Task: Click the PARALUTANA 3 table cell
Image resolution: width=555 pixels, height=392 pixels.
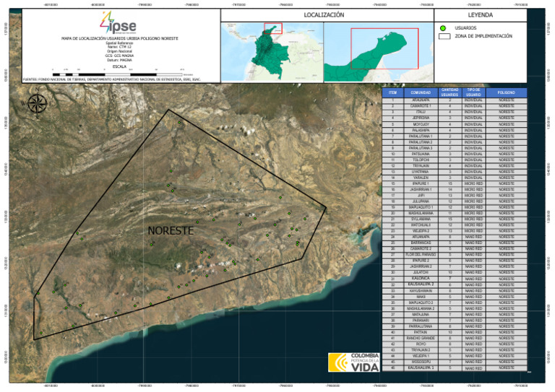Action: coord(421,148)
